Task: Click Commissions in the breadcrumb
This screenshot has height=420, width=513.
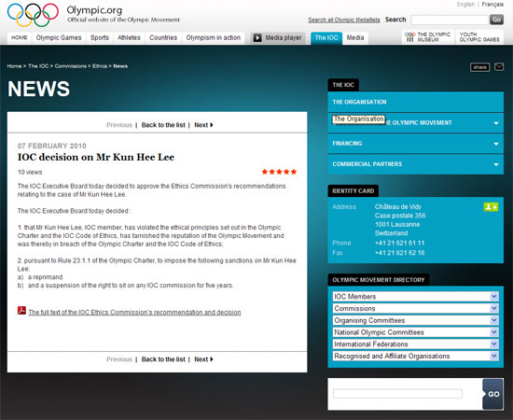Action: point(71,66)
